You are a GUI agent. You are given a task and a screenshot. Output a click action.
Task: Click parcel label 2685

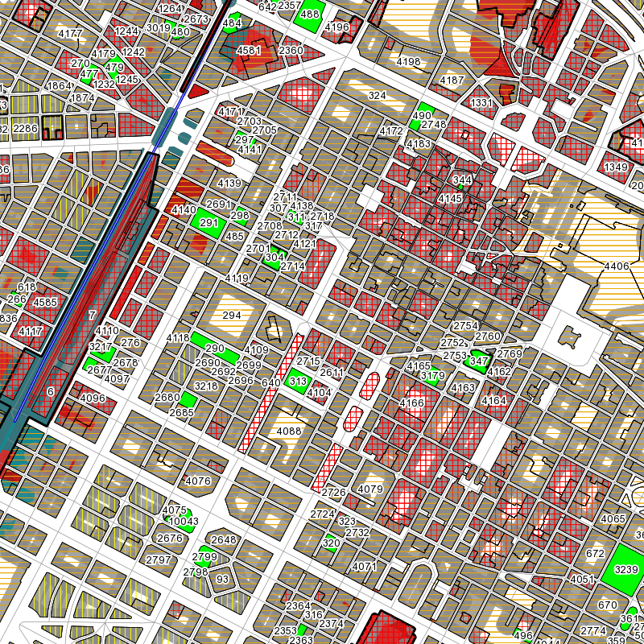click(181, 412)
